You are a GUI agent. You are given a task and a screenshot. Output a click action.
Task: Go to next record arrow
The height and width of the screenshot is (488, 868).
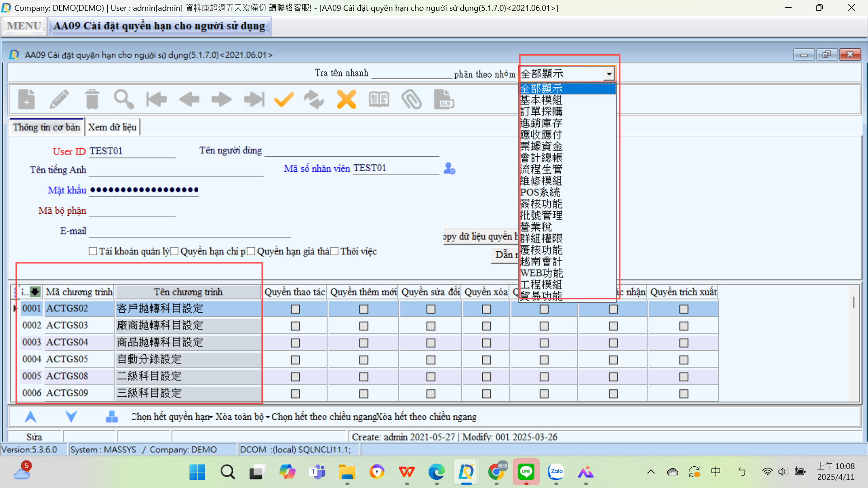click(x=222, y=99)
